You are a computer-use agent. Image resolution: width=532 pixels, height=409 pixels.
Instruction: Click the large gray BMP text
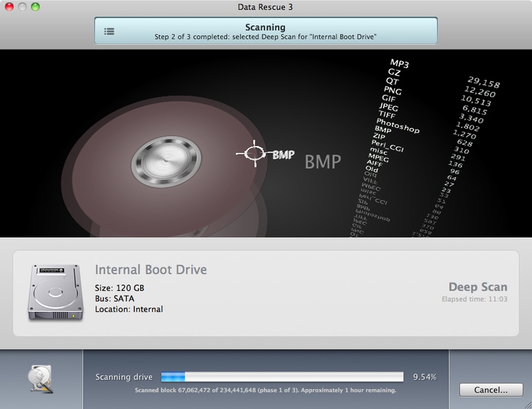pos(323,162)
